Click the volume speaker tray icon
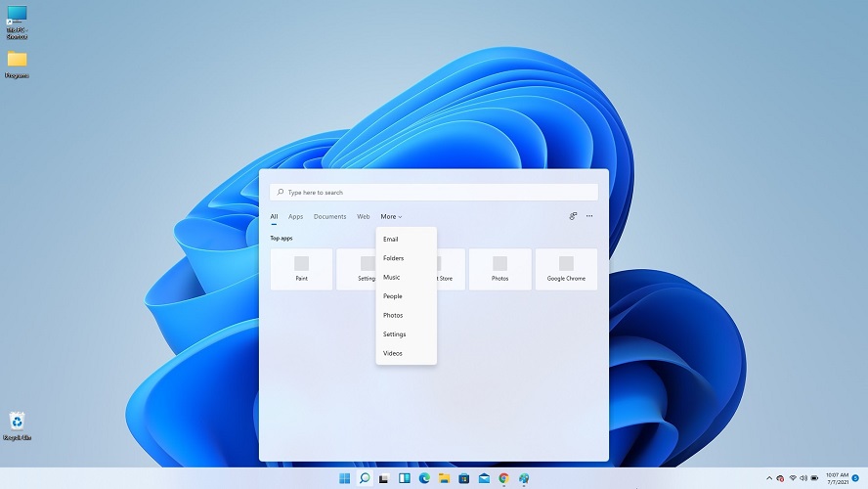The width and height of the screenshot is (868, 489). (803, 478)
